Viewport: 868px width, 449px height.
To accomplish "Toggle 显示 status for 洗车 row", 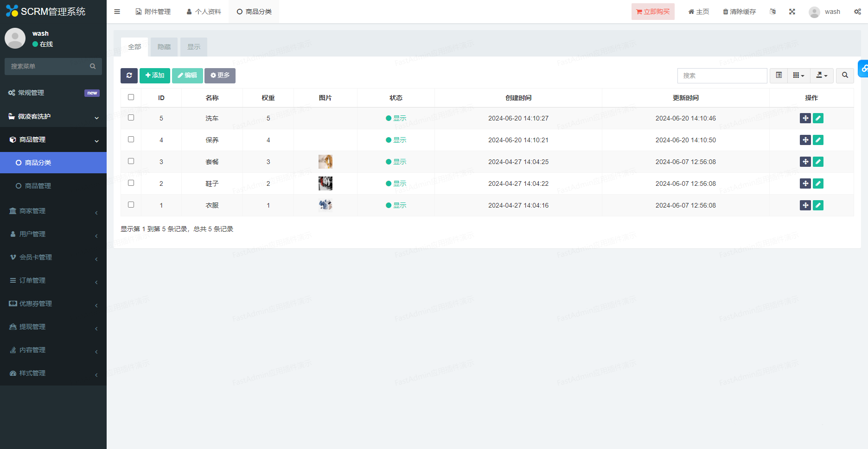I will (x=396, y=118).
